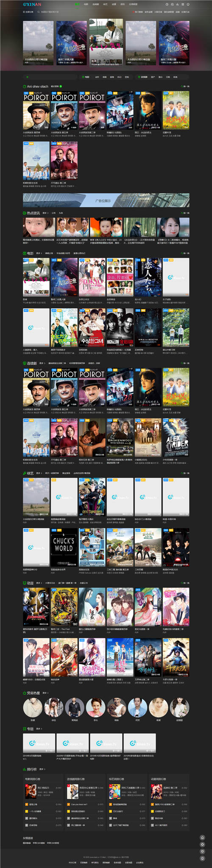
Task: Click the 排行榜 bar chart section icon
Action: pos(24,769)
